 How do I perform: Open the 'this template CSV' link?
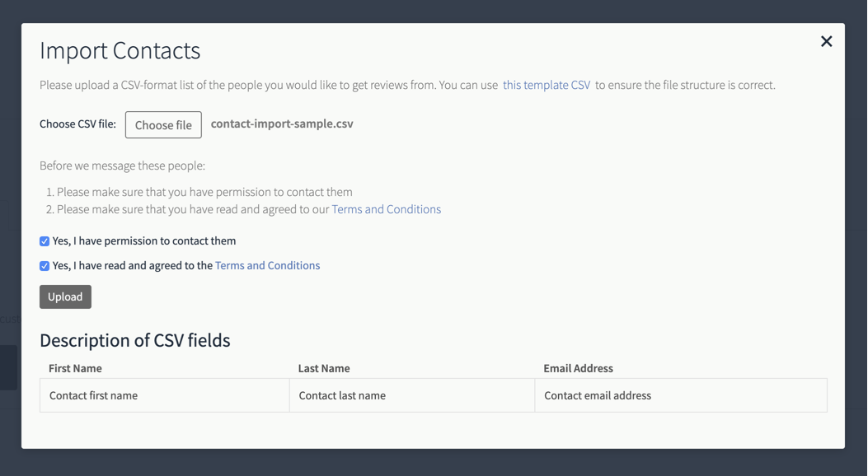547,85
